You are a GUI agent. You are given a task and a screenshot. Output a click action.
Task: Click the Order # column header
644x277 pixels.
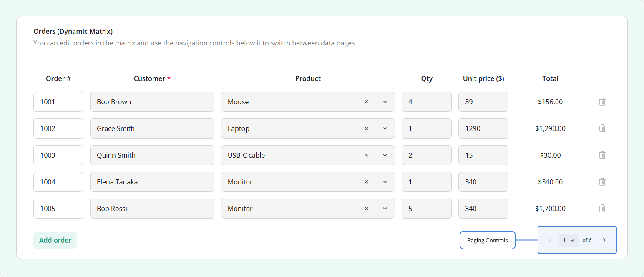click(x=58, y=78)
